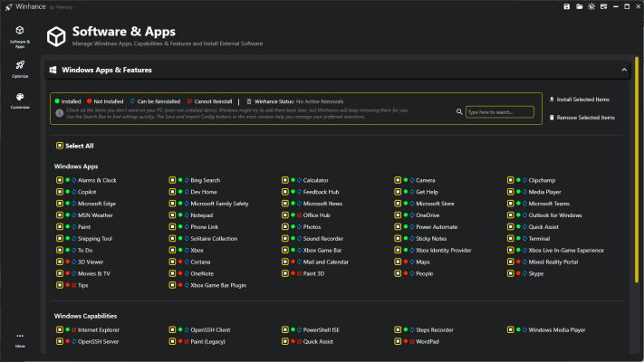This screenshot has width=644, height=362.
Task: Open the Software & Apps sidebar section
Action: pyautogui.click(x=20, y=37)
